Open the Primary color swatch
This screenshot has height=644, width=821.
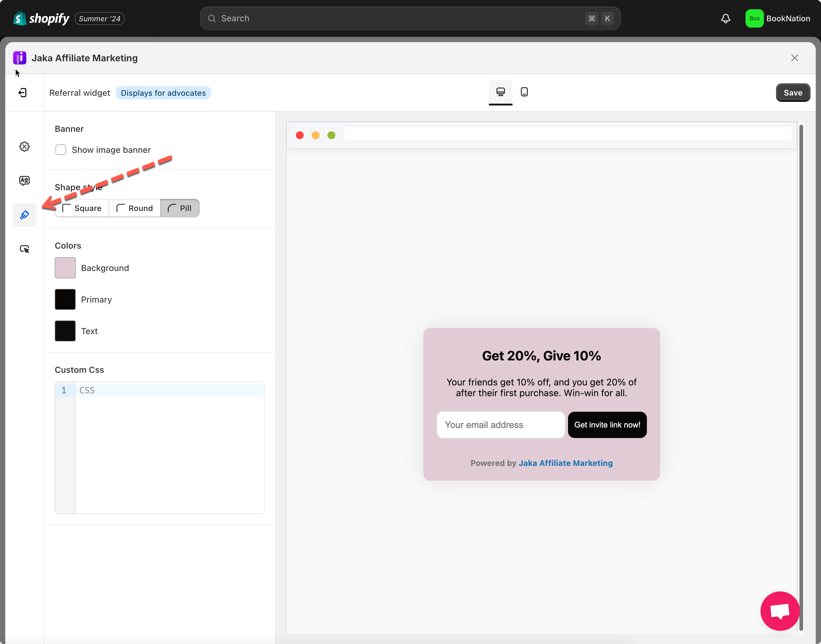coord(65,300)
